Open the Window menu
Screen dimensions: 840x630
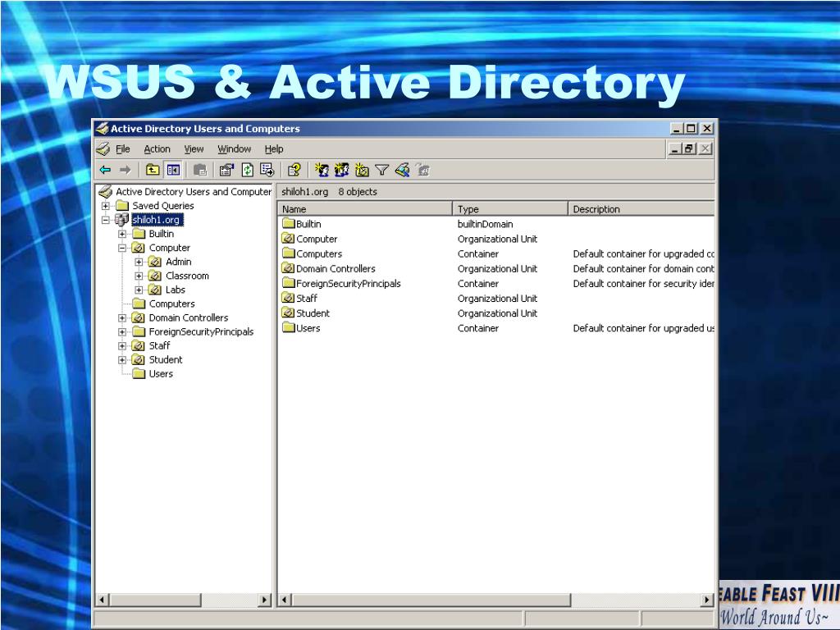234,149
